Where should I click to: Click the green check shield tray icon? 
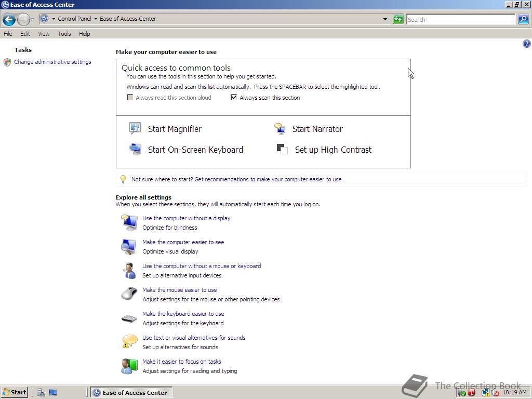click(462, 393)
